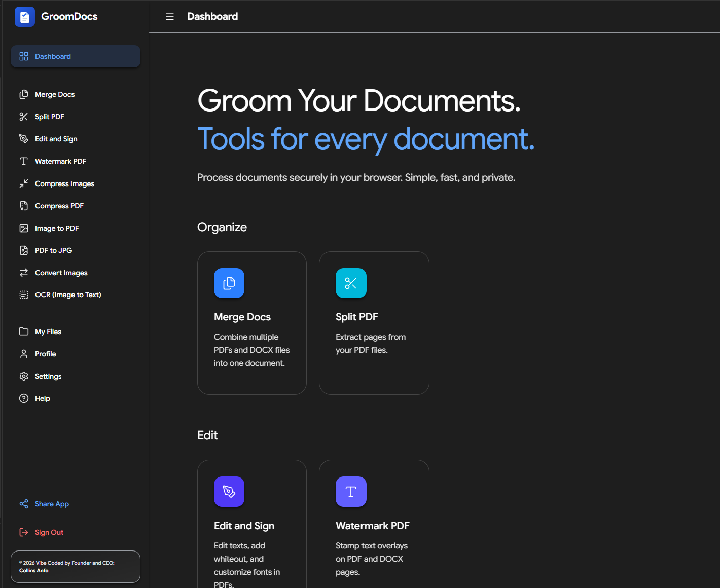This screenshot has height=588, width=720.
Task: Click the Compress Images arrows icon
Action: (24, 183)
